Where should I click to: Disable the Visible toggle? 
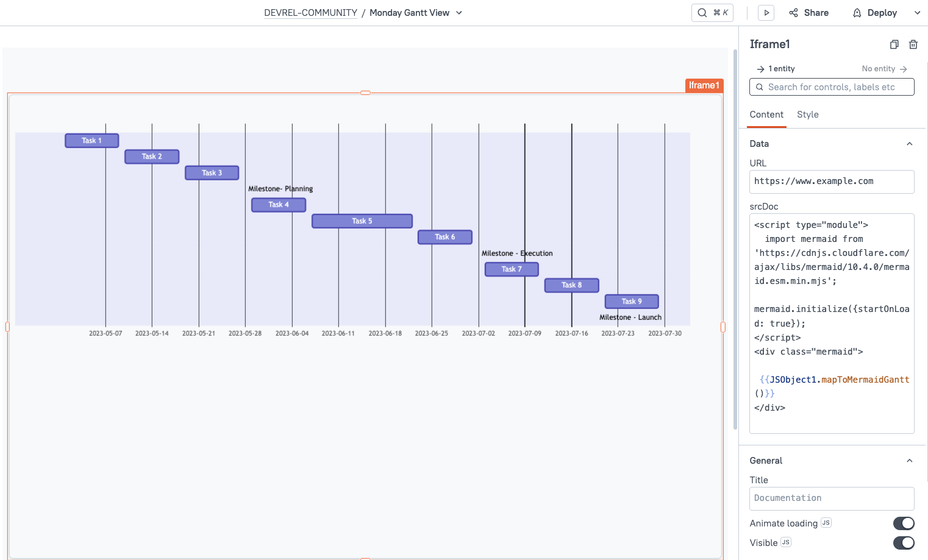coord(904,542)
